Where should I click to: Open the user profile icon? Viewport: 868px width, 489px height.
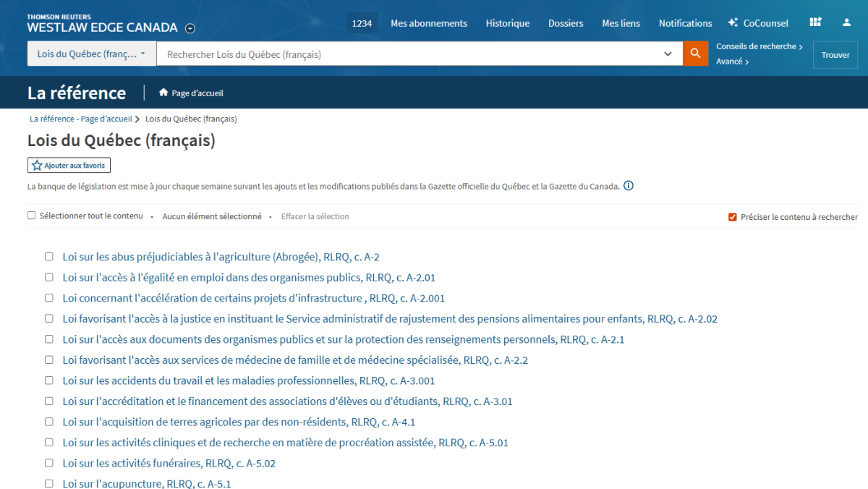coord(846,23)
